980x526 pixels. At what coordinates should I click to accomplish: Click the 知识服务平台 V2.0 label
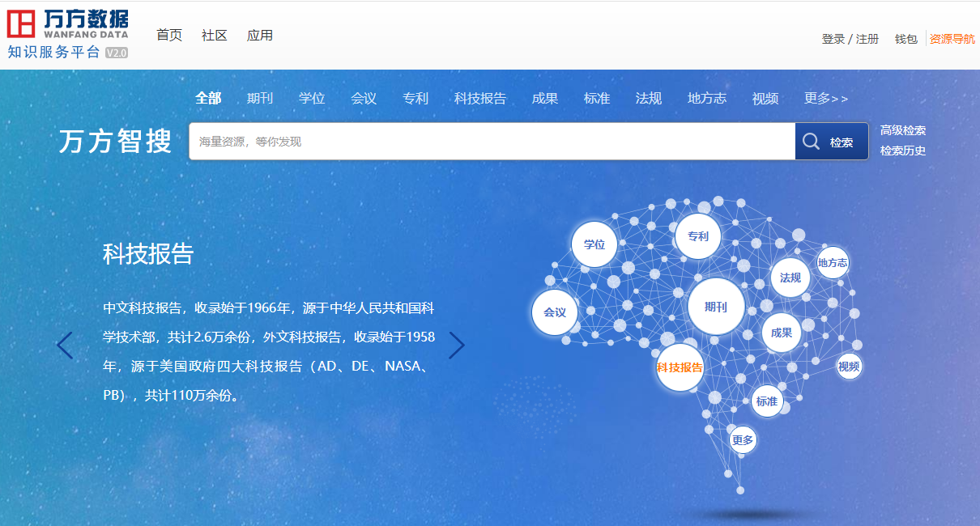click(67, 52)
